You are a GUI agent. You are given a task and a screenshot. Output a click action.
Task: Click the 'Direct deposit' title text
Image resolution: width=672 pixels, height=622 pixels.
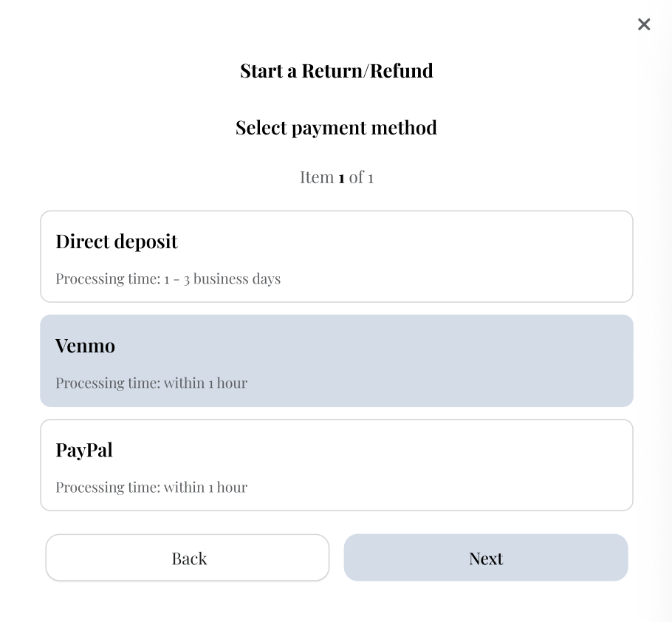117,242
